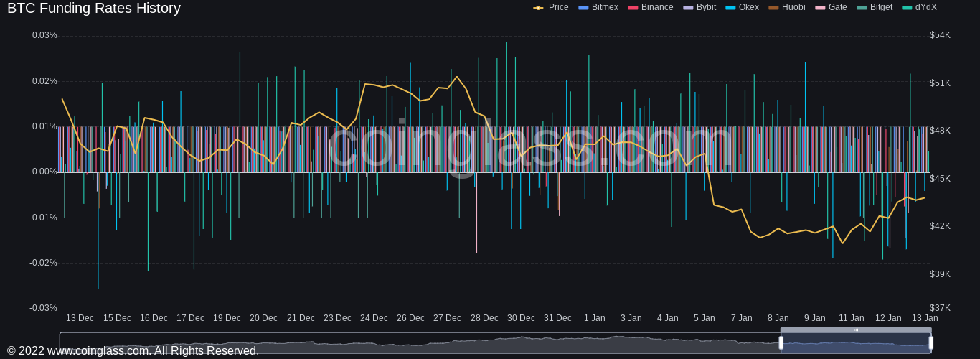Toggle the Gate pink legend item

click(820, 8)
